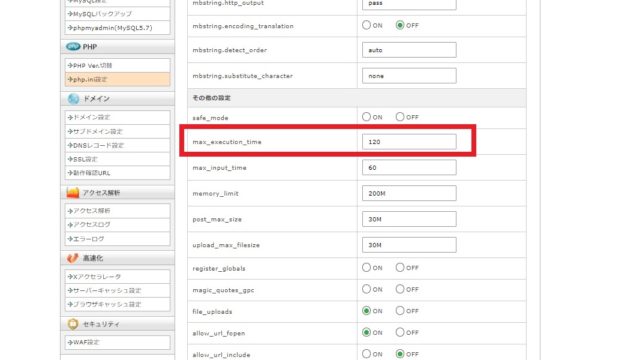The image size is (640, 360).
Task: Go to サーバーキャッシュ設定
Action: tap(117, 291)
